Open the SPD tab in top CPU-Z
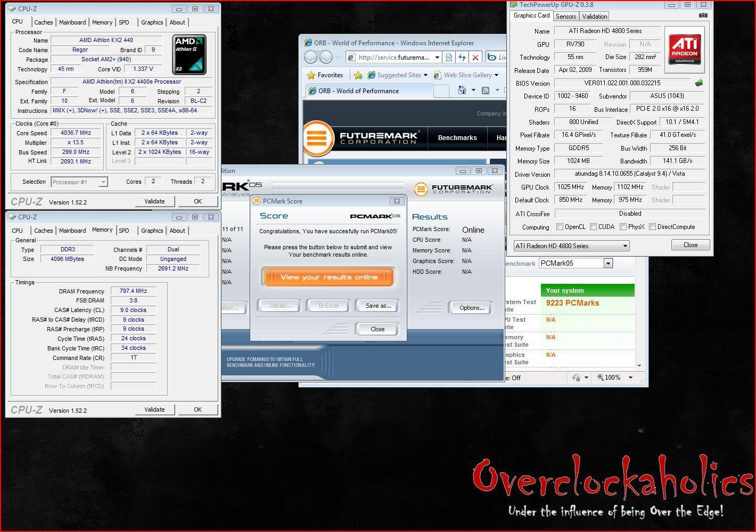The width and height of the screenshot is (756, 532). coord(124,22)
